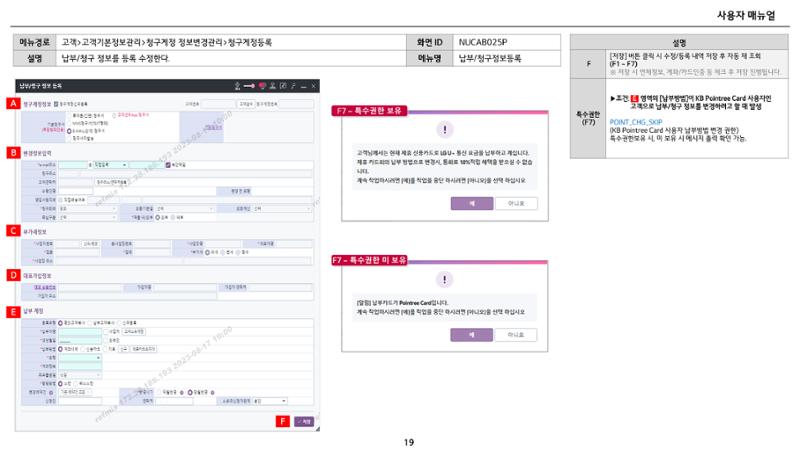Close the 납부/청구 정보 등록 window

pyautogui.click(x=313, y=86)
